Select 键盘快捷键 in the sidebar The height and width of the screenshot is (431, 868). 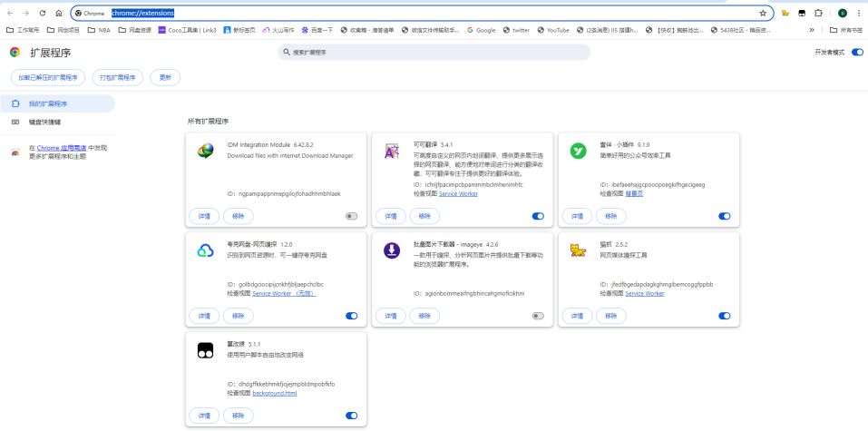point(57,122)
